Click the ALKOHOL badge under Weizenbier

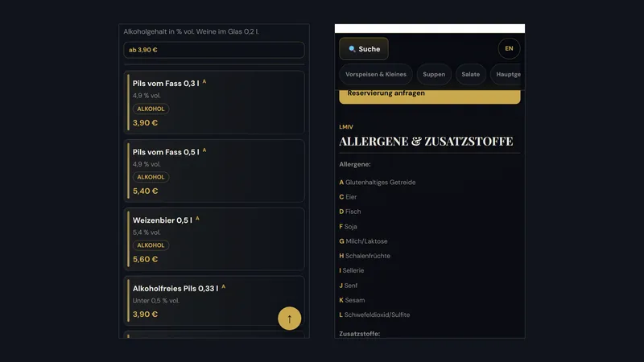151,245
